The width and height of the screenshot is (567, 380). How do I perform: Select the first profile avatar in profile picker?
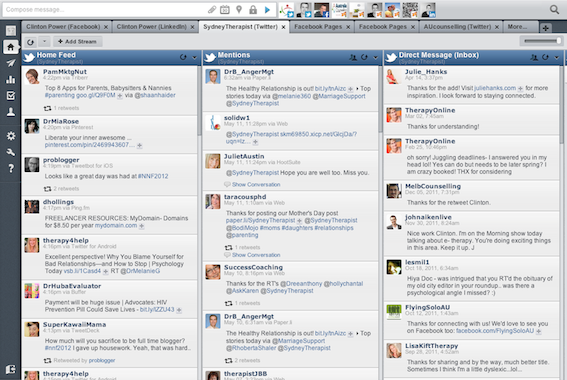[x=286, y=10]
